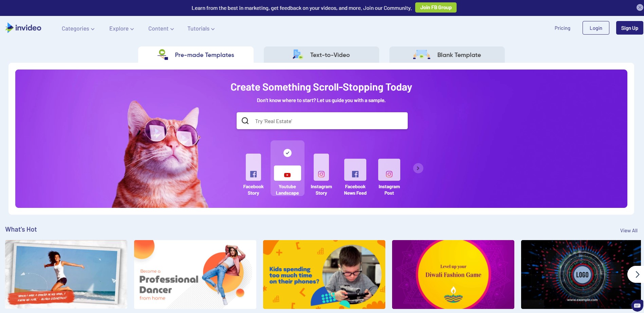Open the chat support bubble icon

pos(637,306)
